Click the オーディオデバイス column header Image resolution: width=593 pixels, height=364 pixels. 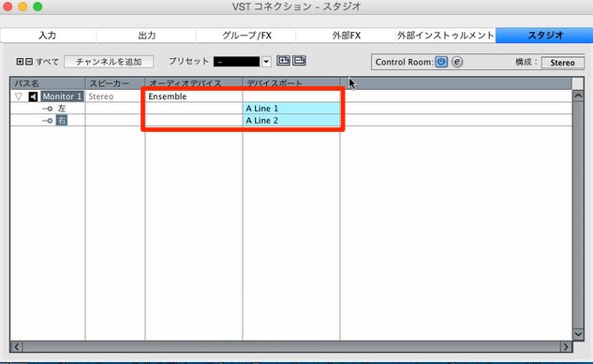click(194, 83)
